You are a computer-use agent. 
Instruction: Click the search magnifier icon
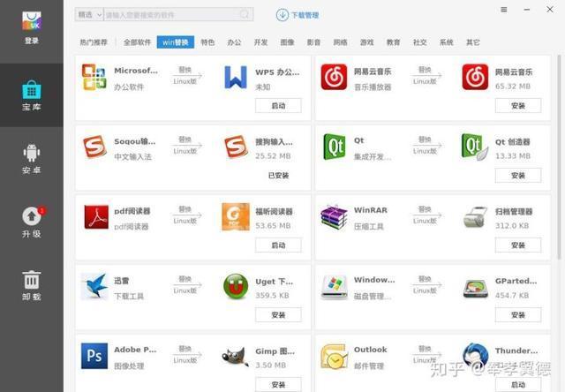tap(245, 14)
